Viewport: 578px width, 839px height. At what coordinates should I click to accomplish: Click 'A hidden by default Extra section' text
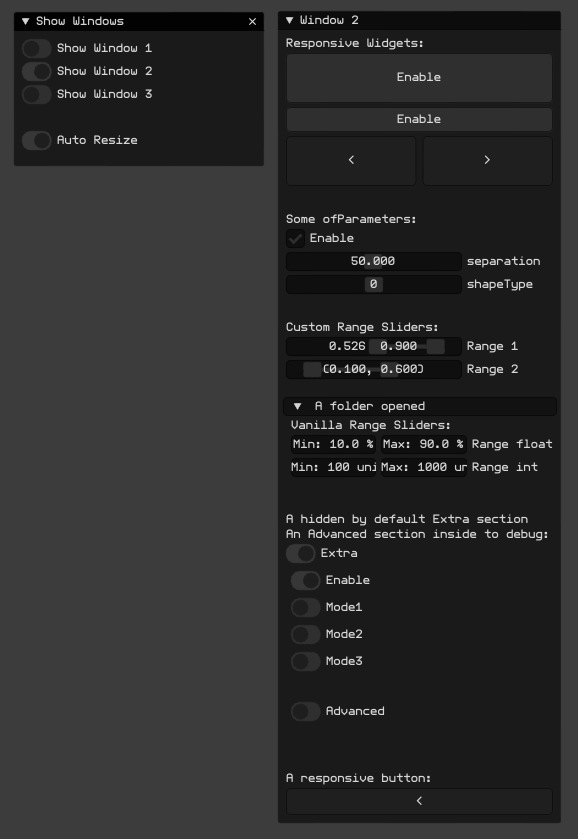point(407,519)
